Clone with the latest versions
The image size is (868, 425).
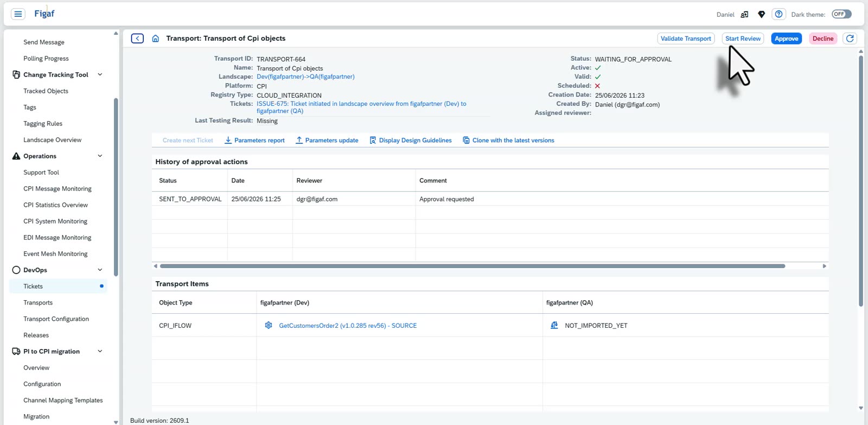click(x=508, y=141)
